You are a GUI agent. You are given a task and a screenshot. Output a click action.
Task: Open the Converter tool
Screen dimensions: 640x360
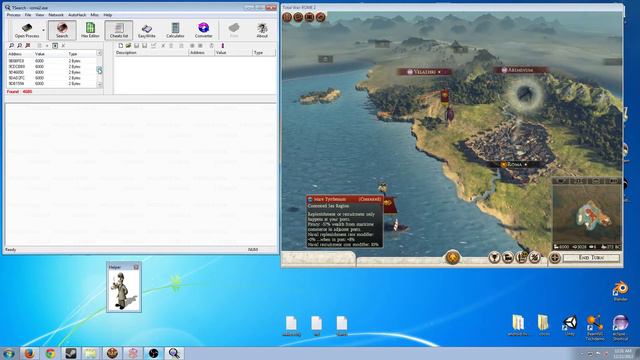(x=203, y=30)
